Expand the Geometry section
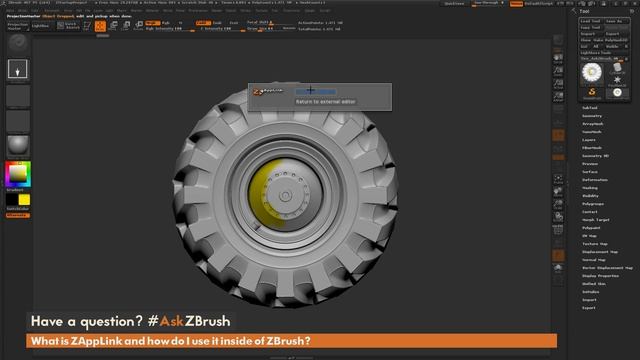 coord(592,116)
